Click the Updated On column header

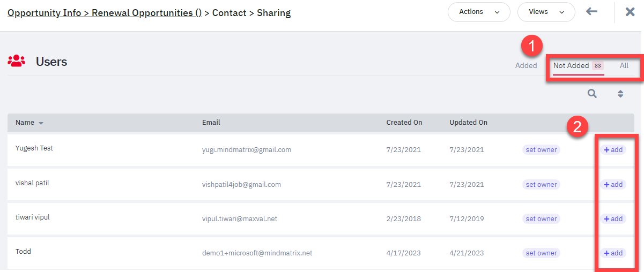(468, 123)
